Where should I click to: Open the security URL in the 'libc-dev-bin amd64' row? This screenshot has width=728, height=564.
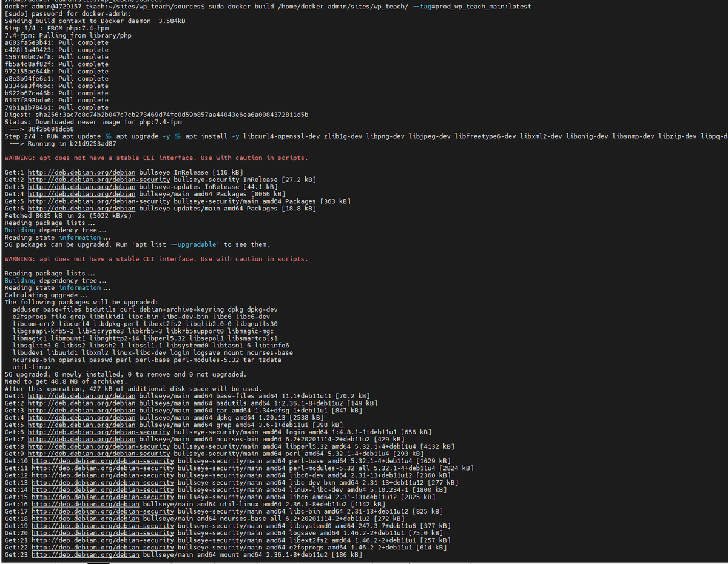(103, 483)
